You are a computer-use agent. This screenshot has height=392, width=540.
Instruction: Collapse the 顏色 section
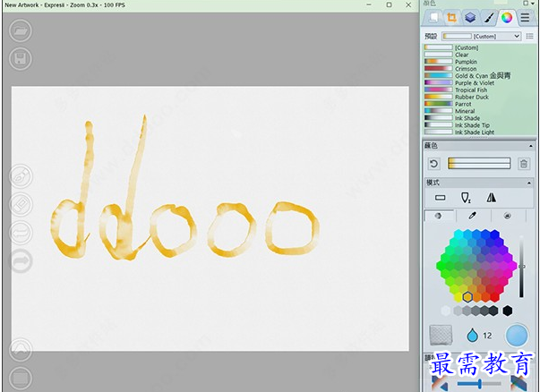[531, 146]
